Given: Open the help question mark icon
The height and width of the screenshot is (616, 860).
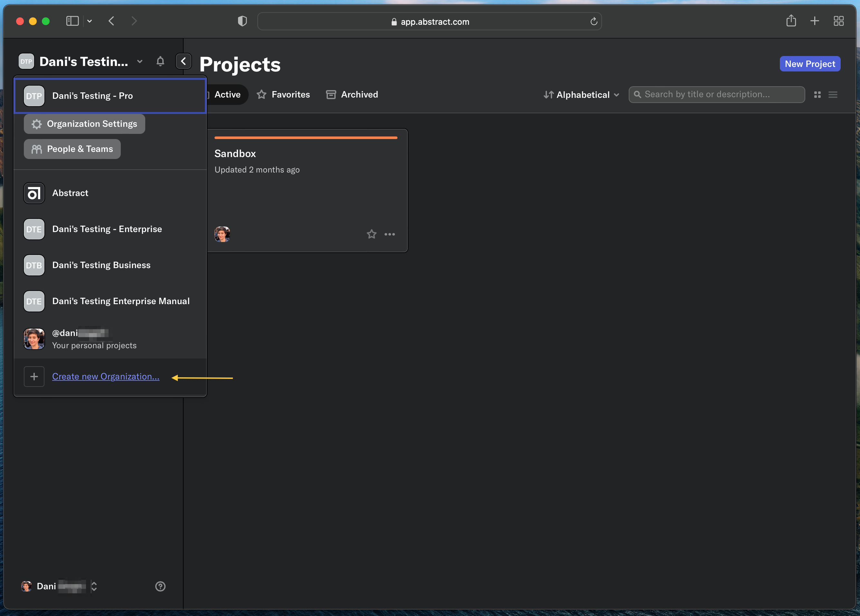Looking at the screenshot, I should [160, 586].
